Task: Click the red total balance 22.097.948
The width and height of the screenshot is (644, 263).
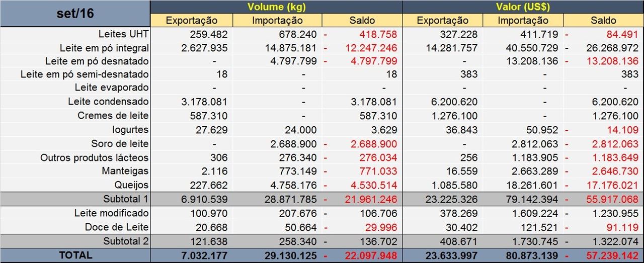Action: click(x=371, y=255)
